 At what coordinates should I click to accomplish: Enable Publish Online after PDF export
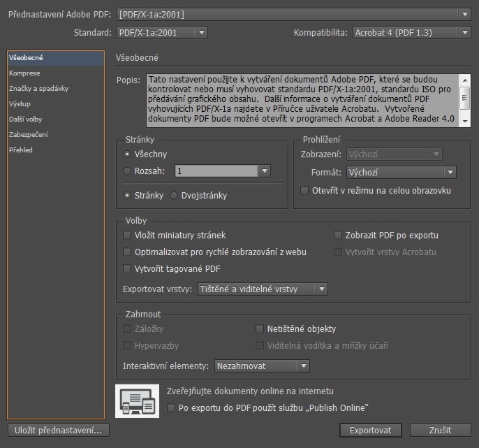171,407
